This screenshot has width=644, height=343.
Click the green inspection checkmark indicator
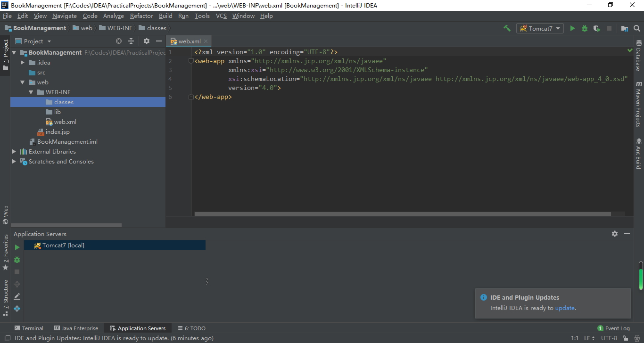pos(630,50)
